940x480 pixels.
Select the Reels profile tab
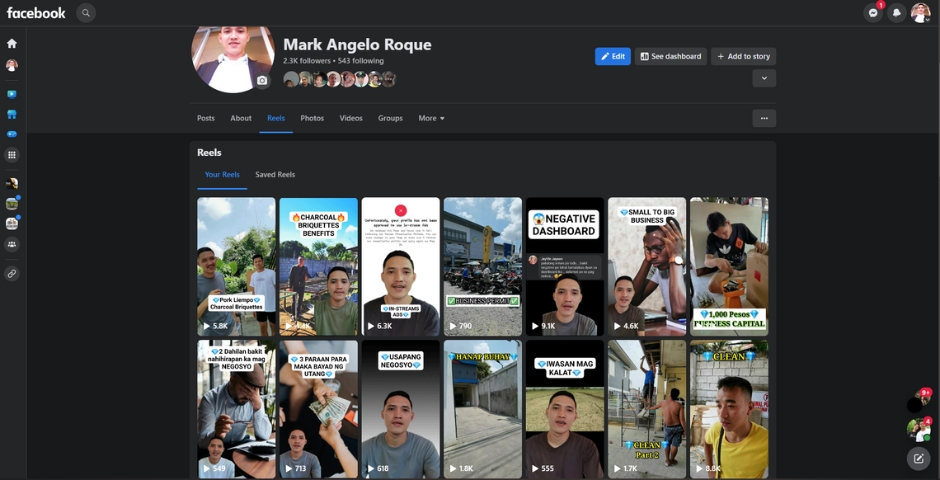(276, 118)
